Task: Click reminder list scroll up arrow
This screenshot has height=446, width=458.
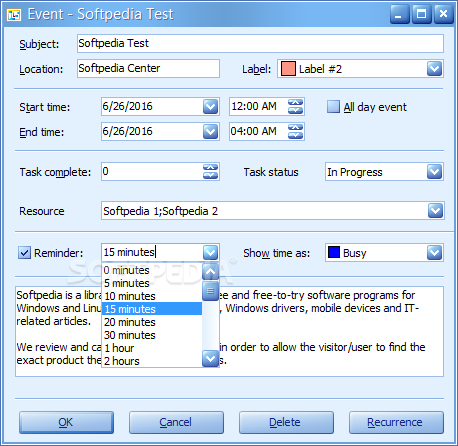Action: [210, 272]
